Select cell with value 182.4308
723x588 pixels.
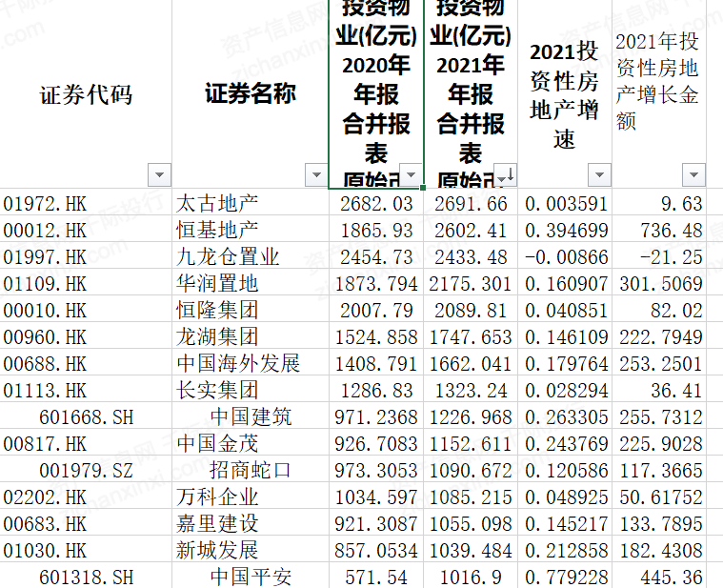point(659,550)
